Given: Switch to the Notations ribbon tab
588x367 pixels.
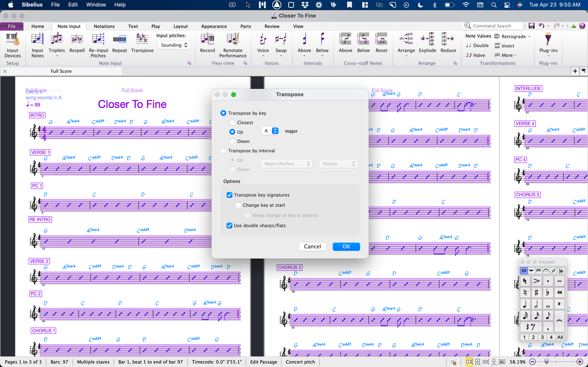Looking at the screenshot, I should pyautogui.click(x=104, y=26).
